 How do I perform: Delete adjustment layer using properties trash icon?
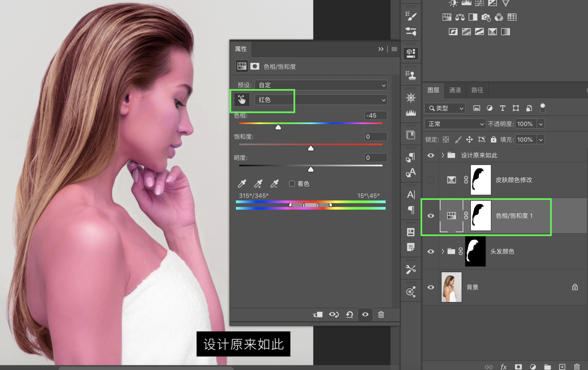pyautogui.click(x=381, y=314)
